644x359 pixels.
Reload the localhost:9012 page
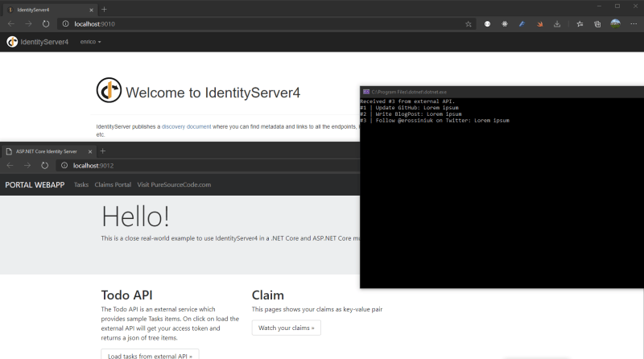point(44,165)
